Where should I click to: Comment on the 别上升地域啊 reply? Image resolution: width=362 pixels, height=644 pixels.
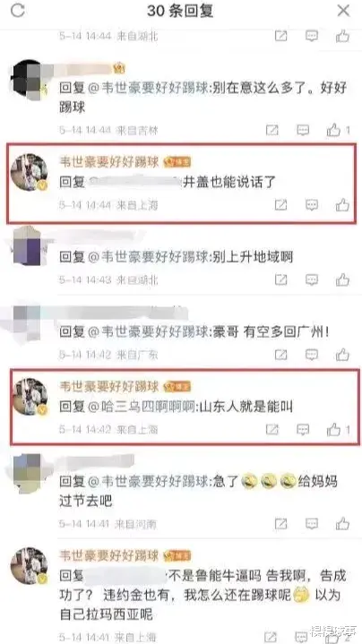[312, 280]
